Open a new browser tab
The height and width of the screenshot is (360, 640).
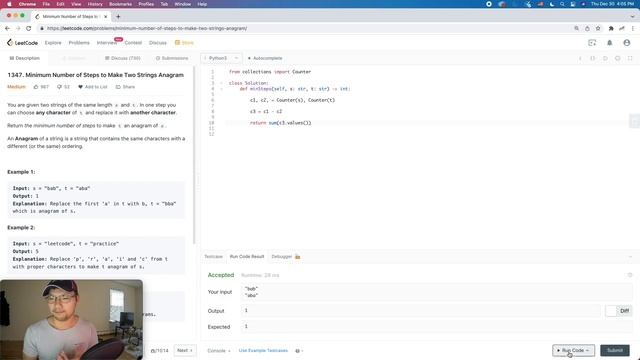coord(118,17)
